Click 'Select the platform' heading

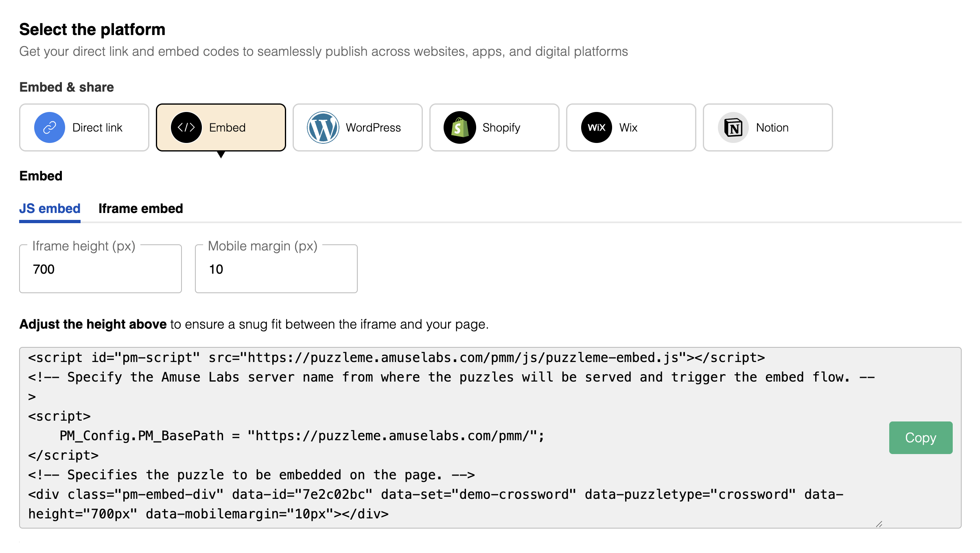coord(92,30)
